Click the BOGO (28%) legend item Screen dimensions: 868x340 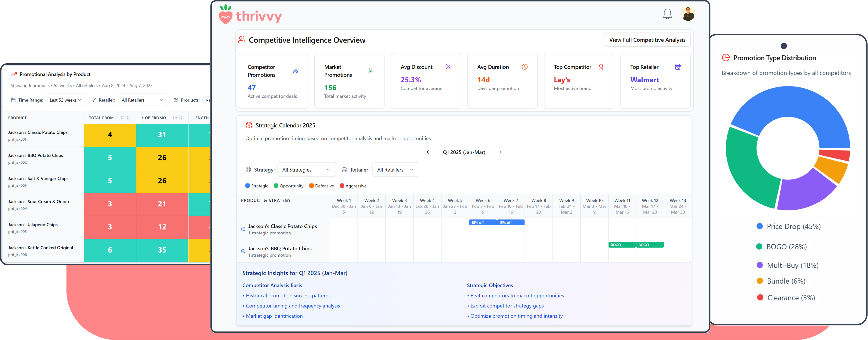(781, 247)
